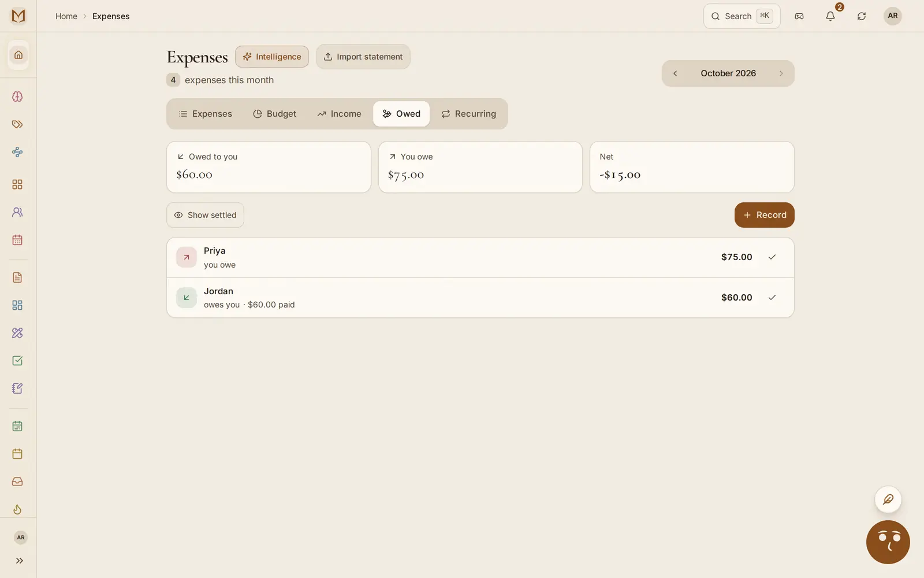Click the Import statement button

pyautogui.click(x=363, y=57)
